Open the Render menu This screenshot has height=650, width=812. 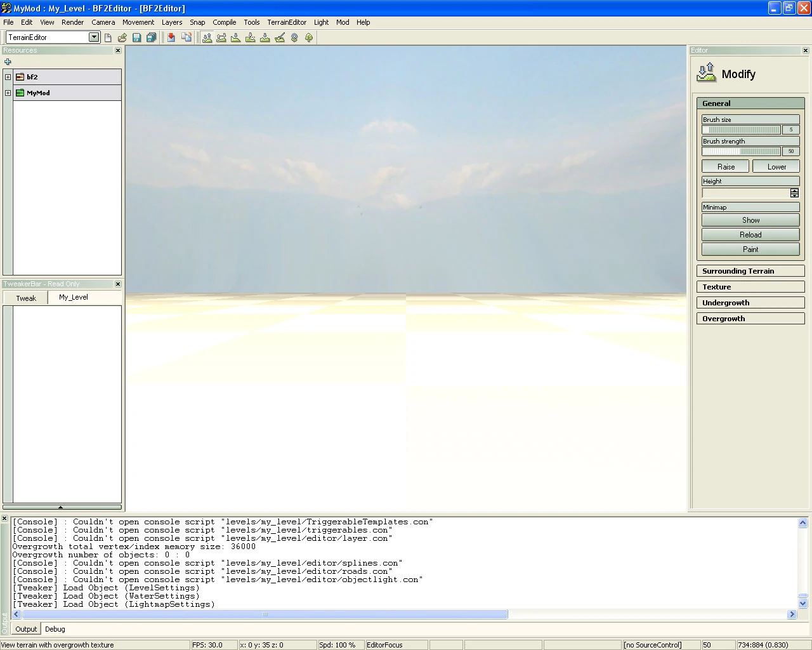point(72,22)
